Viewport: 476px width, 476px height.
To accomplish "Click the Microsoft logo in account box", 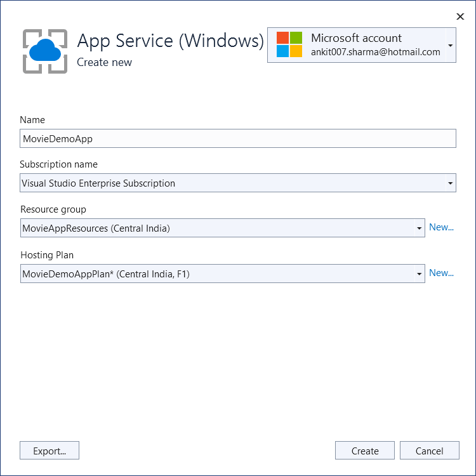I will click(x=289, y=44).
